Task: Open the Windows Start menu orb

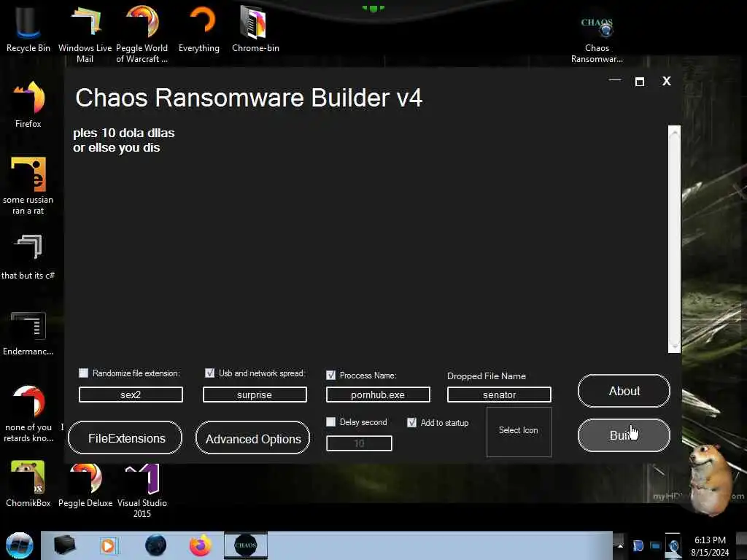Action: click(20, 545)
